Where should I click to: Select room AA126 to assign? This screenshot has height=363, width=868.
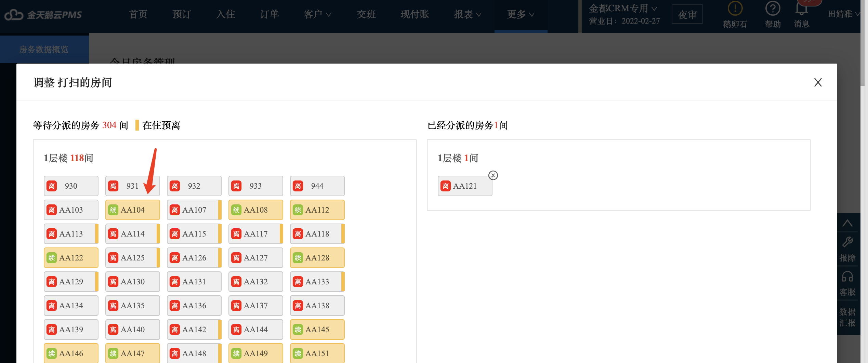tap(194, 258)
